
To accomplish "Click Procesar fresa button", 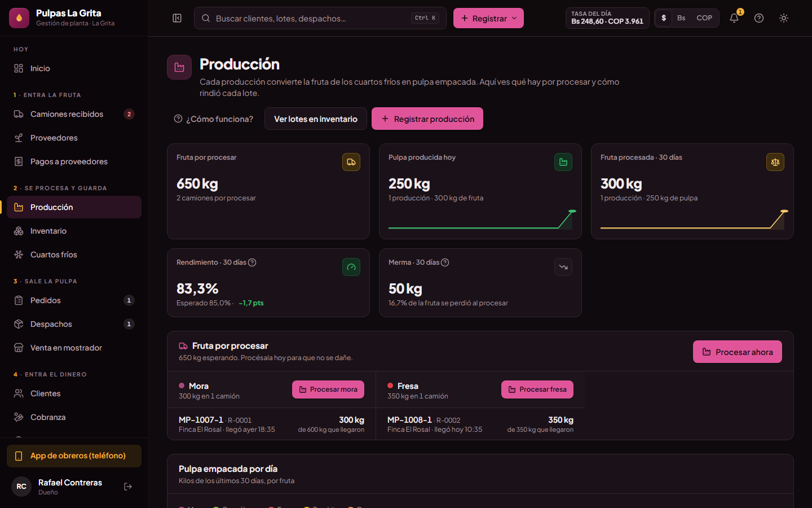I will (537, 389).
